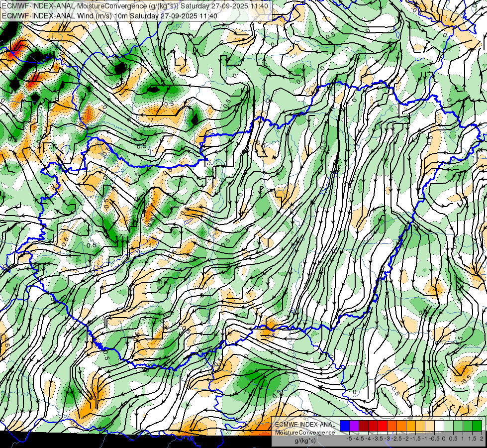This screenshot has height=448, width=487.
Task: Select the amber swatch between -2 and -1.5
Action: coord(411,426)
